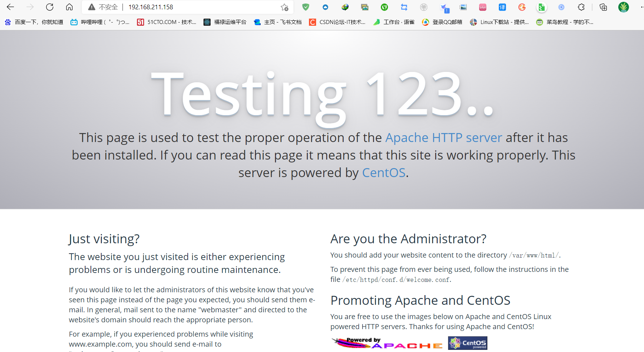Open the 登录QQ邮箱 bookmark
Image resolution: width=644 pixels, height=352 pixels.
(x=442, y=22)
